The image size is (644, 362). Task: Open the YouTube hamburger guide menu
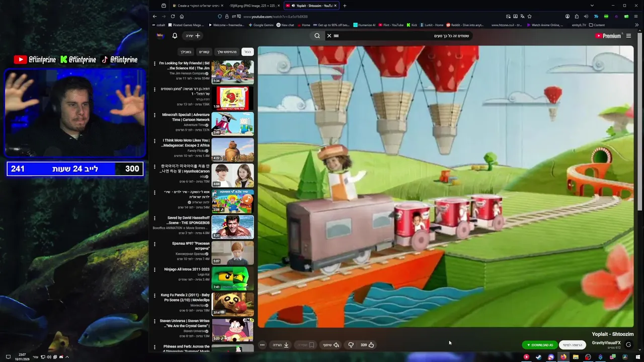(628, 36)
